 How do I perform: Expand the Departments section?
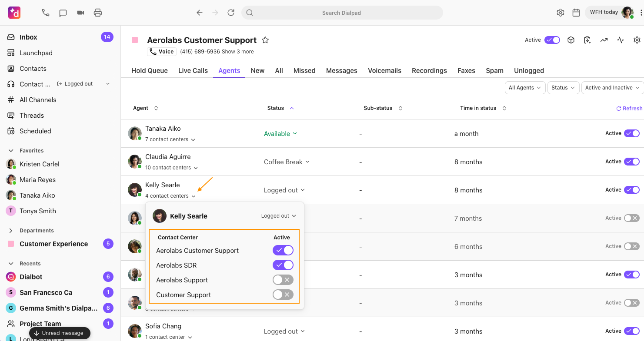click(11, 230)
